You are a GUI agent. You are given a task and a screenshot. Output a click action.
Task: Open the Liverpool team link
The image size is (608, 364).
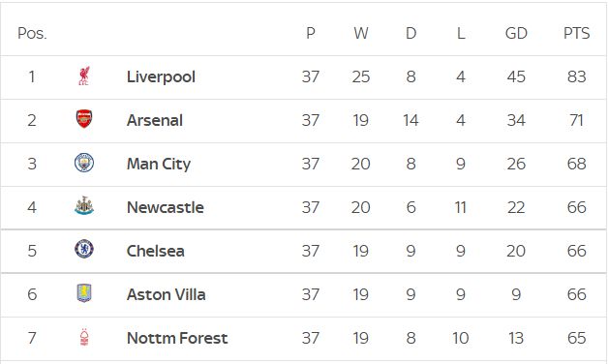click(161, 76)
